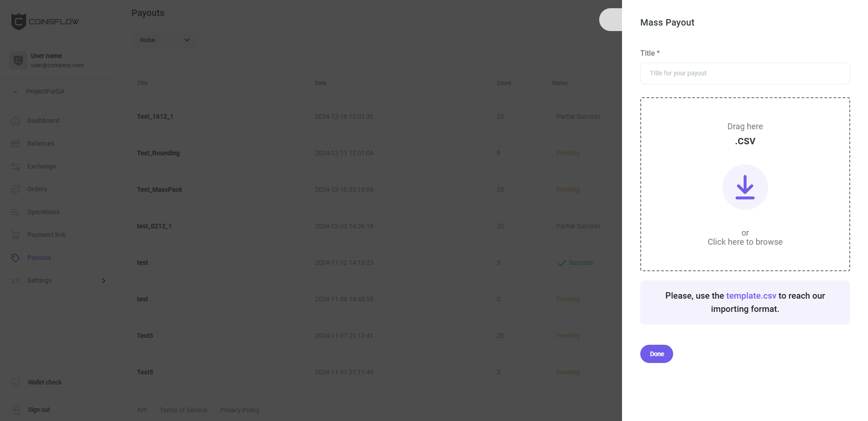
Task: Click the Payment link cart icon
Action: (16, 235)
